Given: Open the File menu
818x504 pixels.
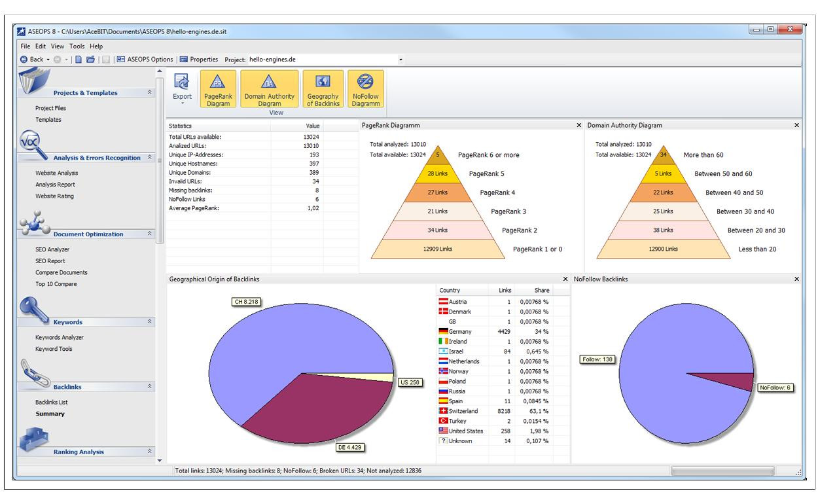Looking at the screenshot, I should (26, 46).
